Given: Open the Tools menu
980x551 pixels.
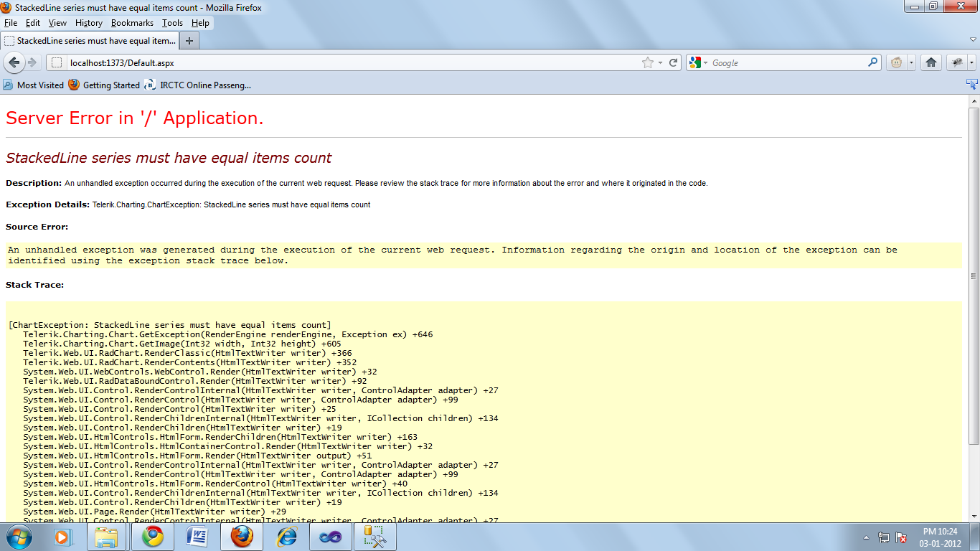Looking at the screenshot, I should 172,23.
